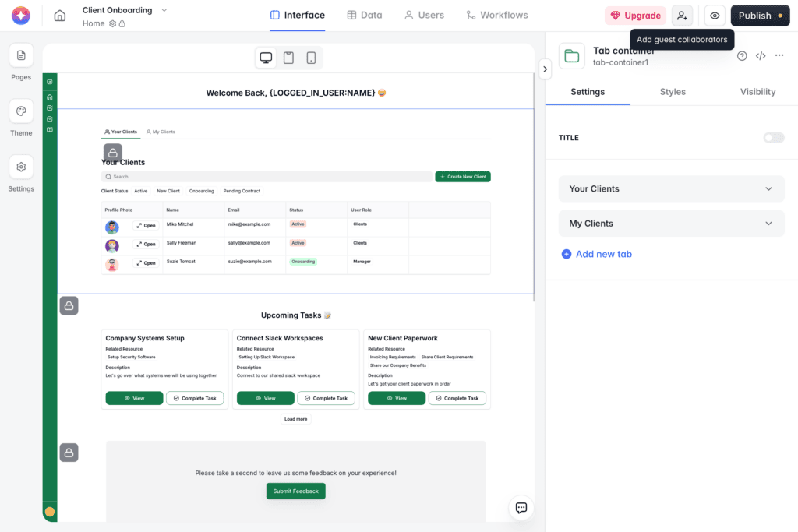This screenshot has width=798, height=532.
Task: Switch to tablet preview mode
Action: coord(288,58)
